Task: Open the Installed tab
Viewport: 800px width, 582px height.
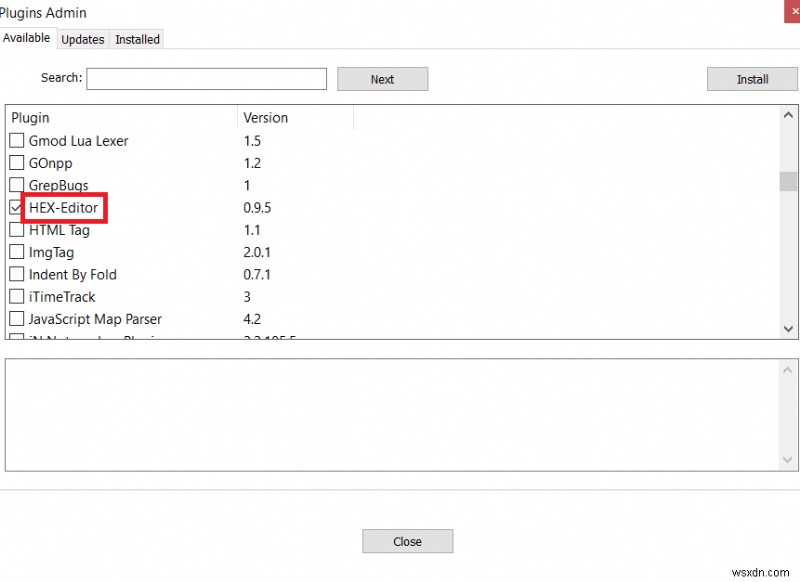Action: pos(137,39)
